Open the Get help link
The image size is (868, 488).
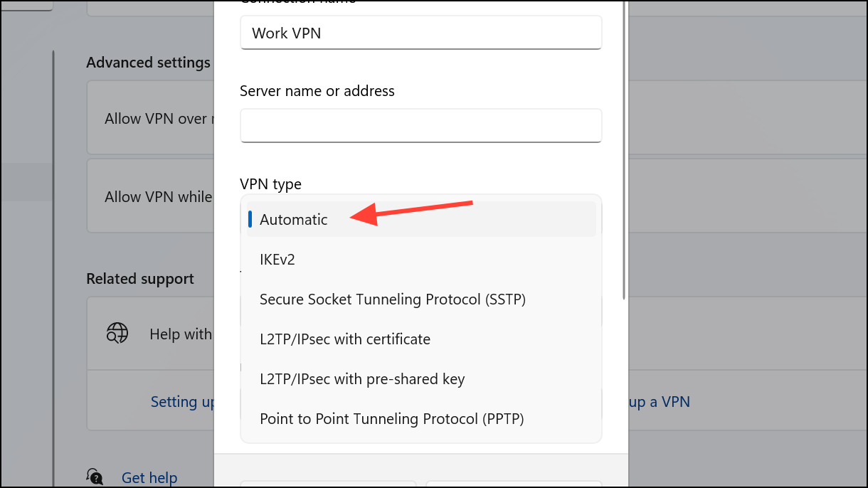[x=149, y=477]
